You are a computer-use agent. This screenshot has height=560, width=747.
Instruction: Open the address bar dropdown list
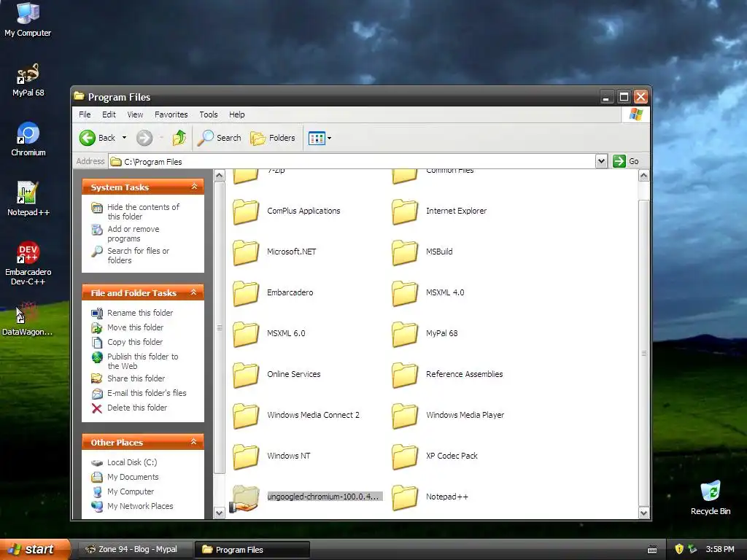click(601, 161)
